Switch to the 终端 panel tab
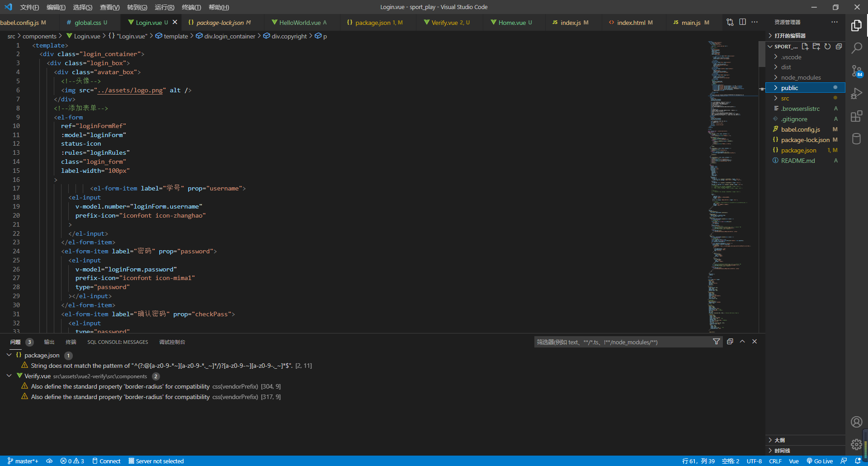Image resolution: width=868 pixels, height=466 pixels. click(x=71, y=342)
